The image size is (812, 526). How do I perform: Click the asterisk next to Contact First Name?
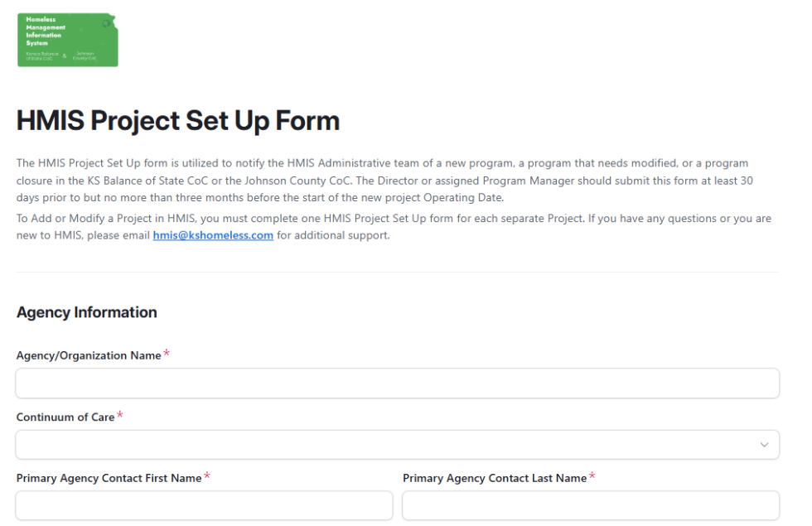207,476
